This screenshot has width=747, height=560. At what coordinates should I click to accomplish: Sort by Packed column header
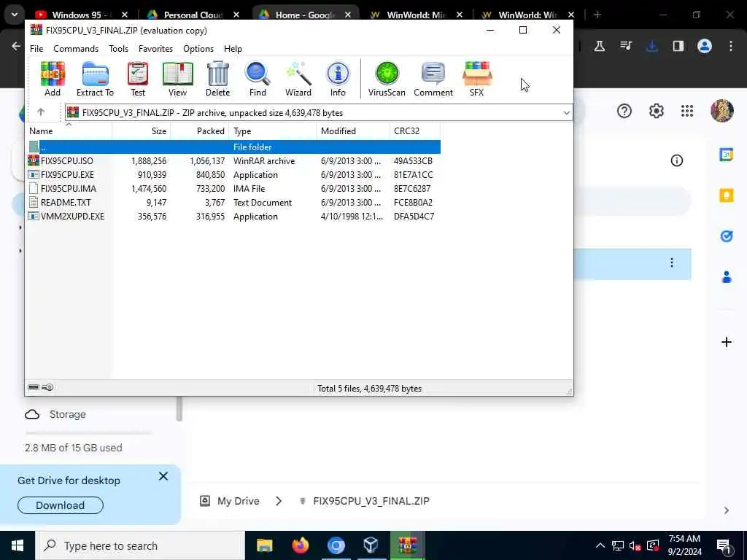tap(200, 131)
